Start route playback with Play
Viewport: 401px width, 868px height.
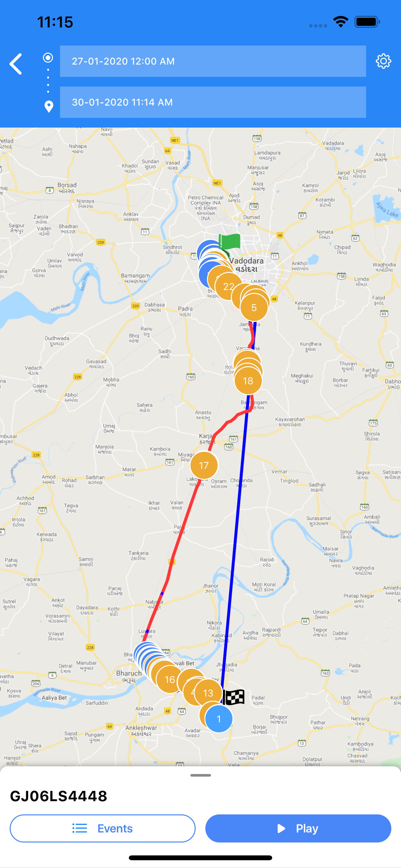pos(298,828)
